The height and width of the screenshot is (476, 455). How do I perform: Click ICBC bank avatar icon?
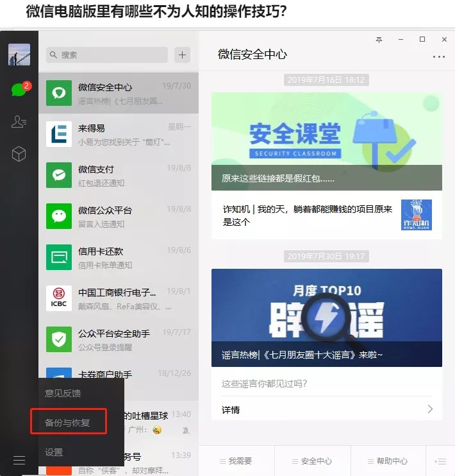[x=59, y=298]
